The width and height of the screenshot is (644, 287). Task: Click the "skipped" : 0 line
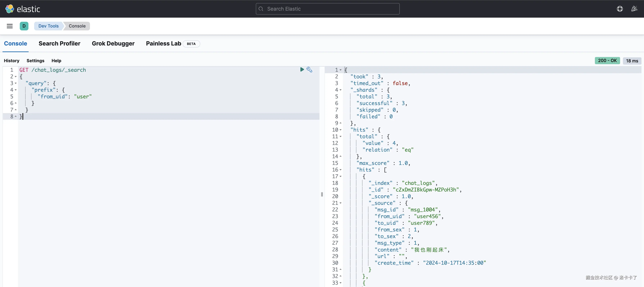pos(377,110)
